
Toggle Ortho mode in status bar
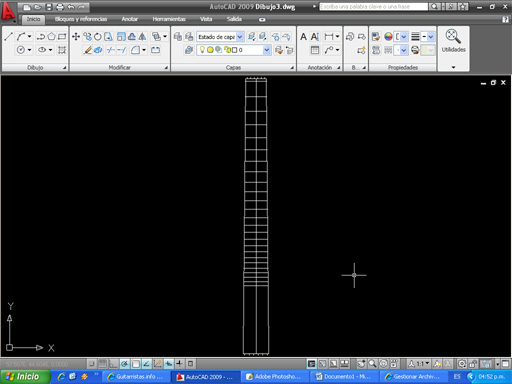114,364
